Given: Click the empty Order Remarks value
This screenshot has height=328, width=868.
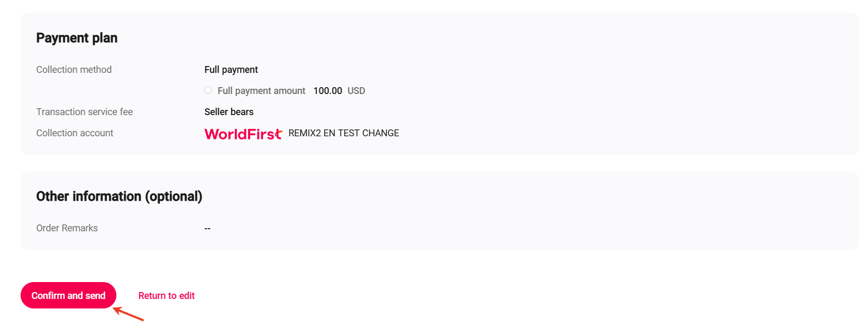Looking at the screenshot, I should pos(207,228).
